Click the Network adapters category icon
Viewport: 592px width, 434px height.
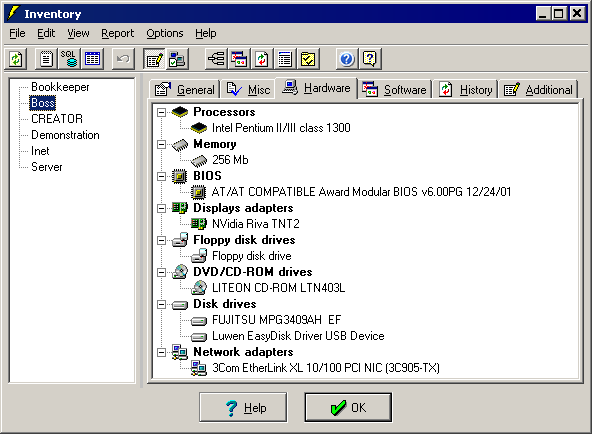tap(180, 352)
